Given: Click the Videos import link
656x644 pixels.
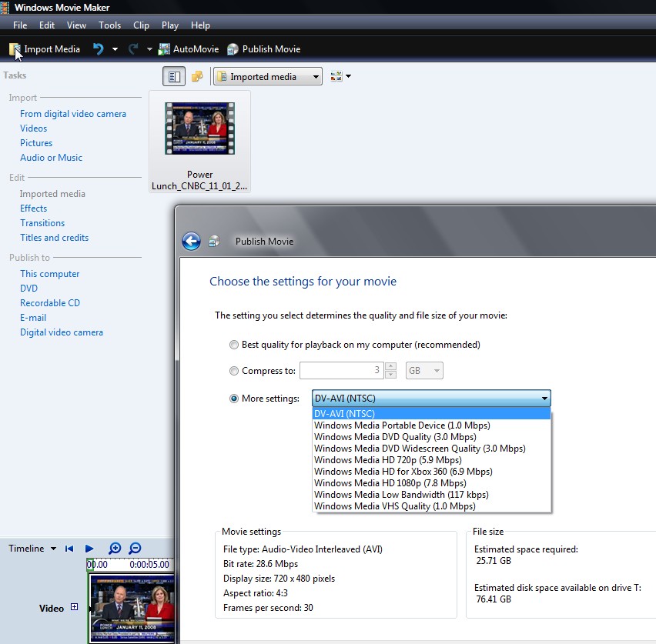Looking at the screenshot, I should [x=33, y=128].
